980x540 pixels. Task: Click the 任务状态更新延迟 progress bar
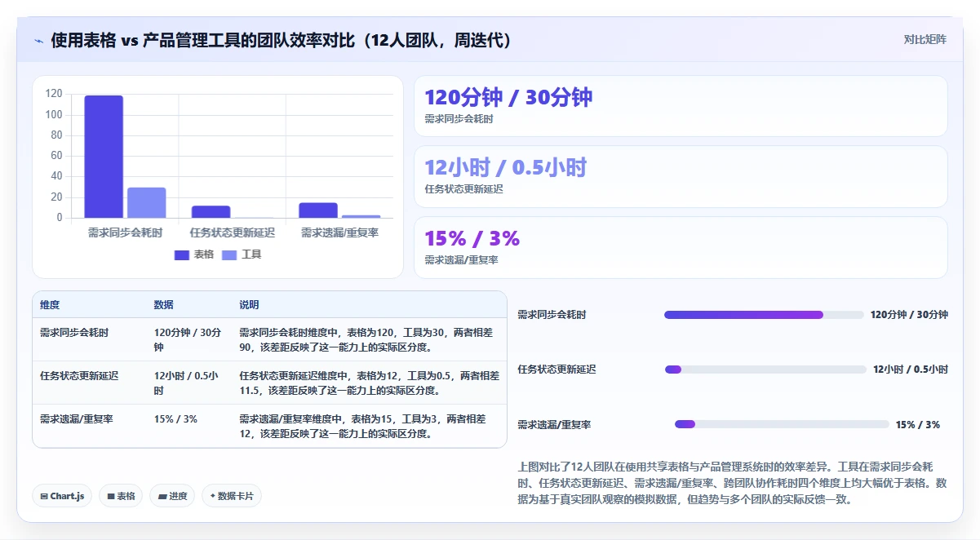click(765, 370)
